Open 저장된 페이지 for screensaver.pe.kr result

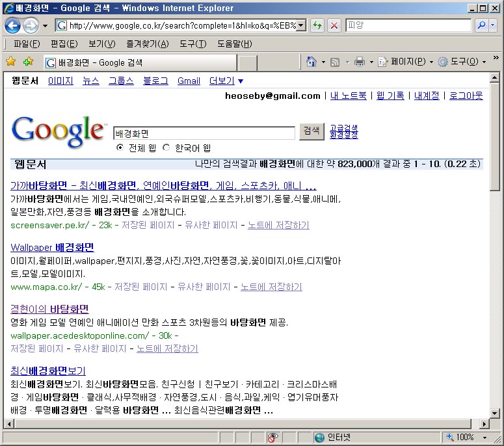148,225
